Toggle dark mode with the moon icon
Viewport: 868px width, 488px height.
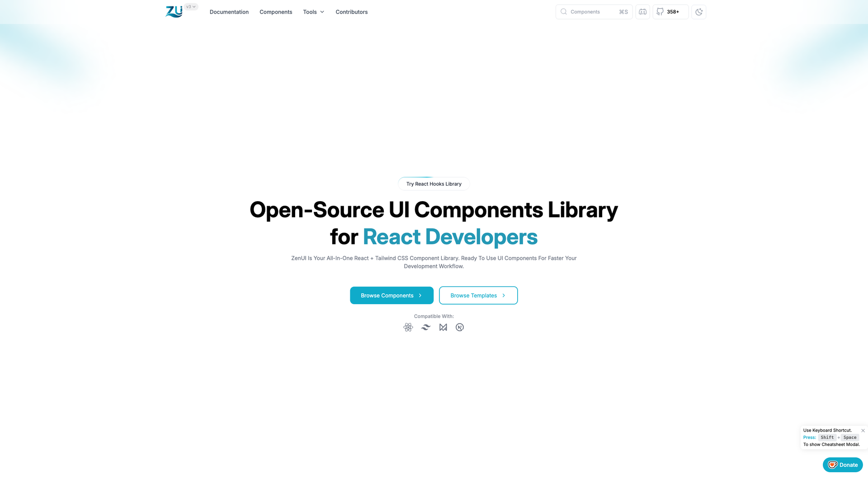(x=699, y=12)
